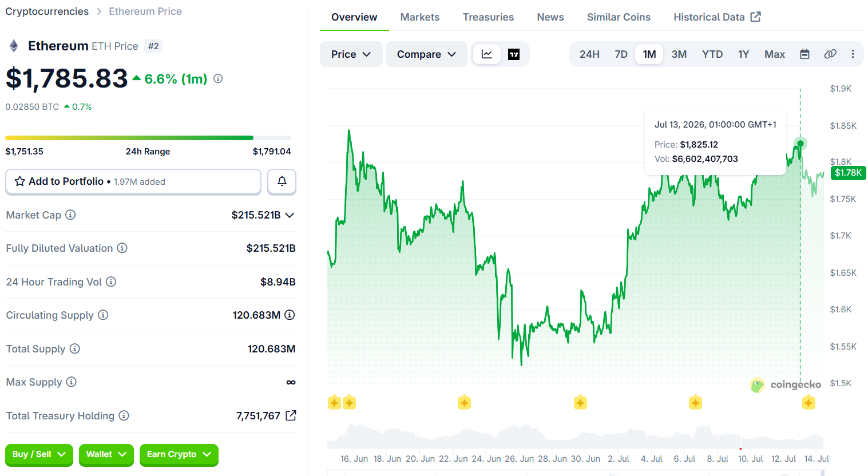Open Circulating Supply label info icon
The height and width of the screenshot is (476, 868).
(103, 315)
